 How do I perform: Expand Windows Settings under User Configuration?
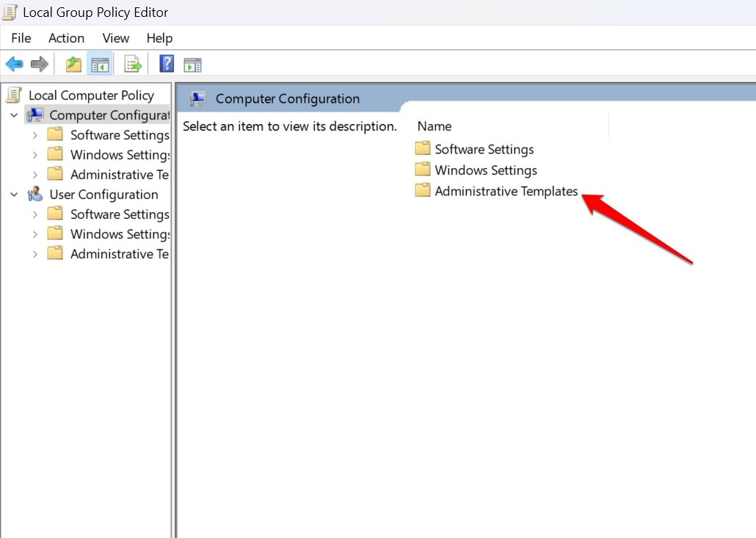pos(34,233)
